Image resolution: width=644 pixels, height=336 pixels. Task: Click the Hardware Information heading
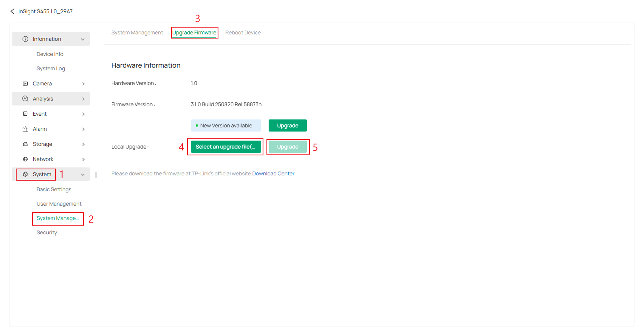(x=146, y=65)
